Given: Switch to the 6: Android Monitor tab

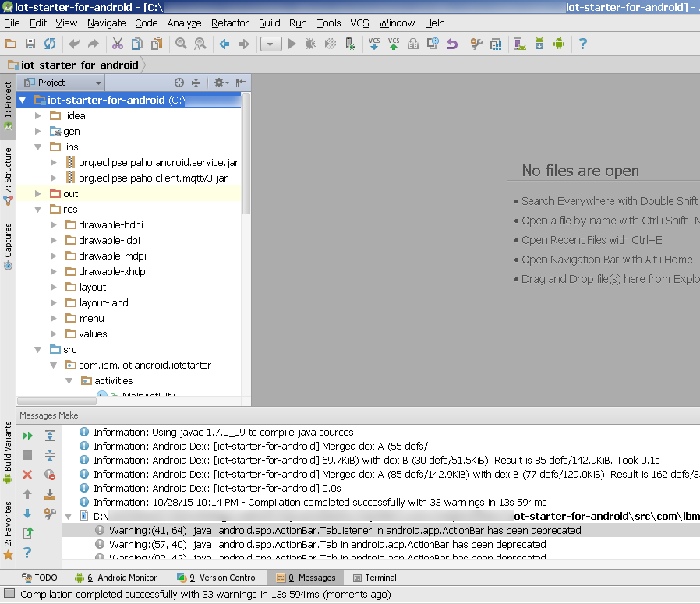Looking at the screenshot, I should tap(115, 578).
